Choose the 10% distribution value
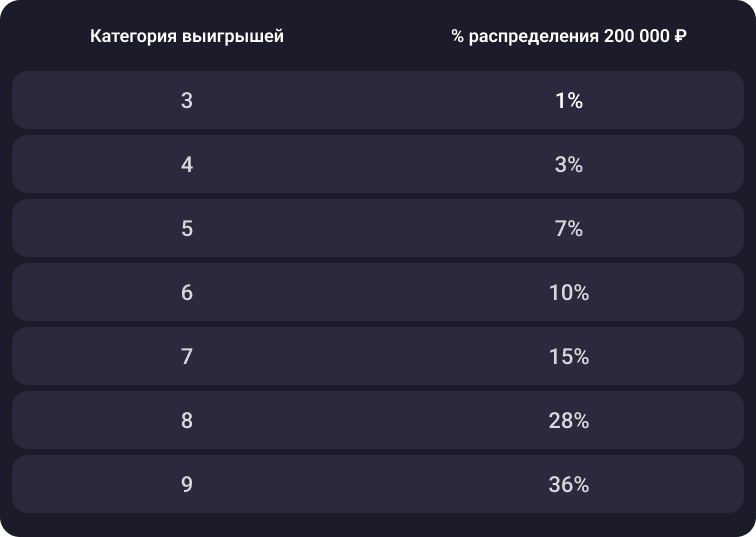This screenshot has width=756, height=537. tap(568, 293)
